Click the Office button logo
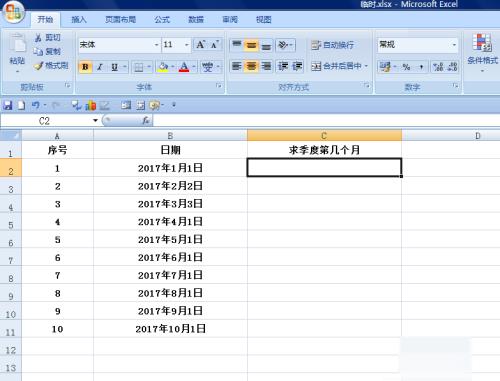Image resolution: width=500 pixels, height=381 pixels. [13, 13]
